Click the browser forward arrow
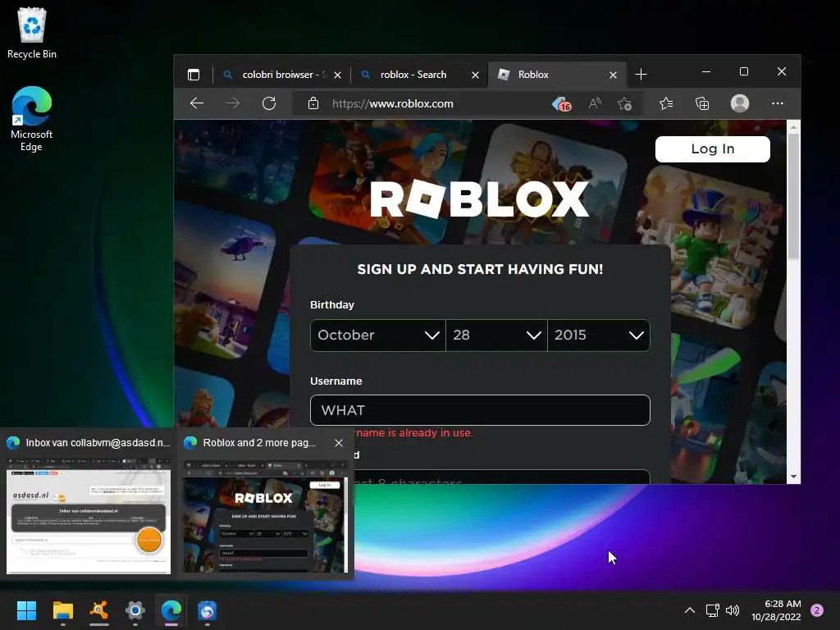Viewport: 840px width, 630px height. pyautogui.click(x=233, y=103)
